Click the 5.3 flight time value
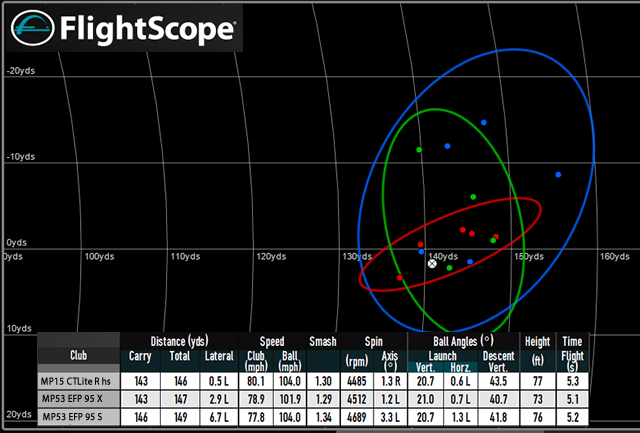 coord(573,381)
